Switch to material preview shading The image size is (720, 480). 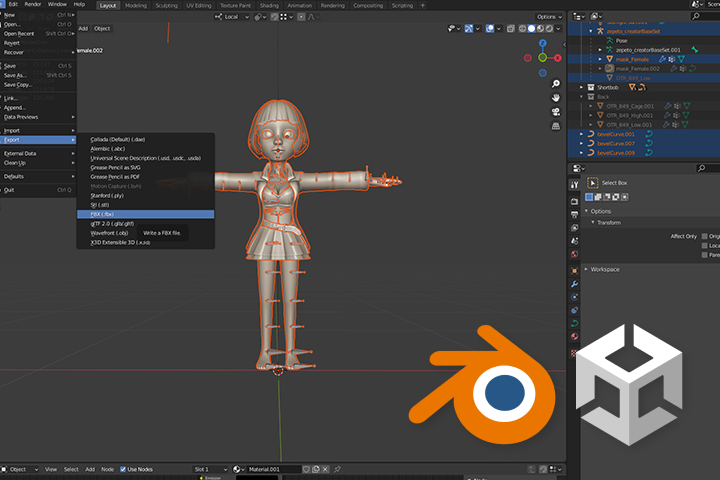coord(540,28)
